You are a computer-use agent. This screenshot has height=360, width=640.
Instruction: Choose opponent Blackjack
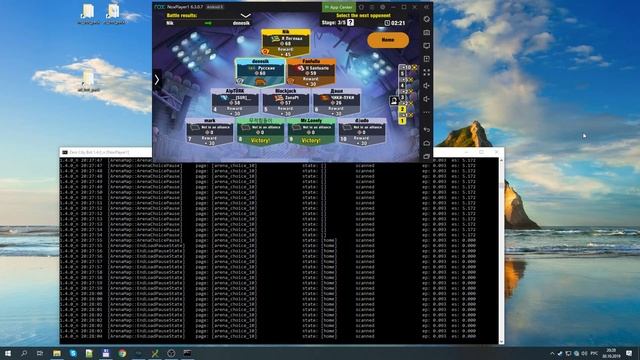pos(286,102)
